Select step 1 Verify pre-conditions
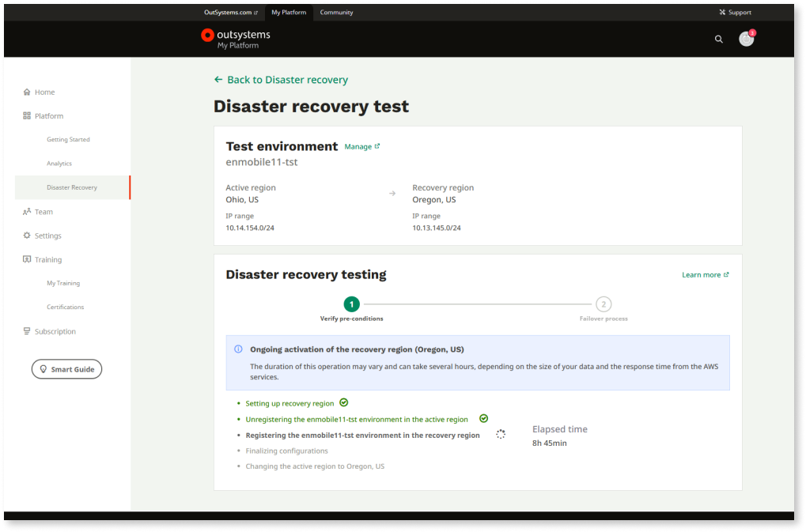This screenshot has width=806, height=532. pyautogui.click(x=351, y=304)
